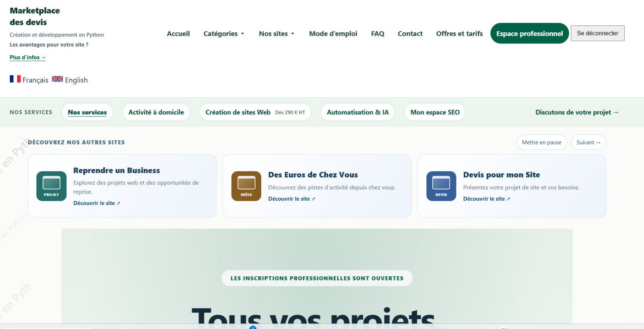Open the FAQ menu item
Image resolution: width=644 pixels, height=329 pixels.
coord(378,34)
